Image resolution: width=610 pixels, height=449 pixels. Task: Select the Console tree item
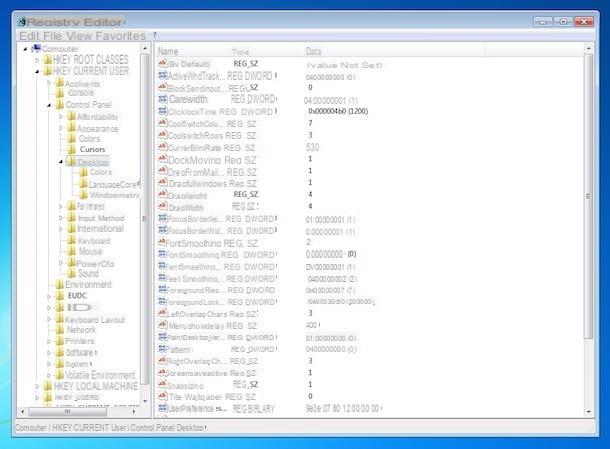point(81,93)
